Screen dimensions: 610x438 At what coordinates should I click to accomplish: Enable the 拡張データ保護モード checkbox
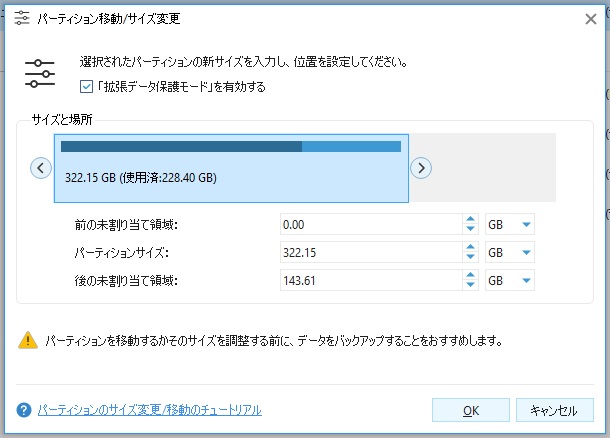[x=85, y=87]
